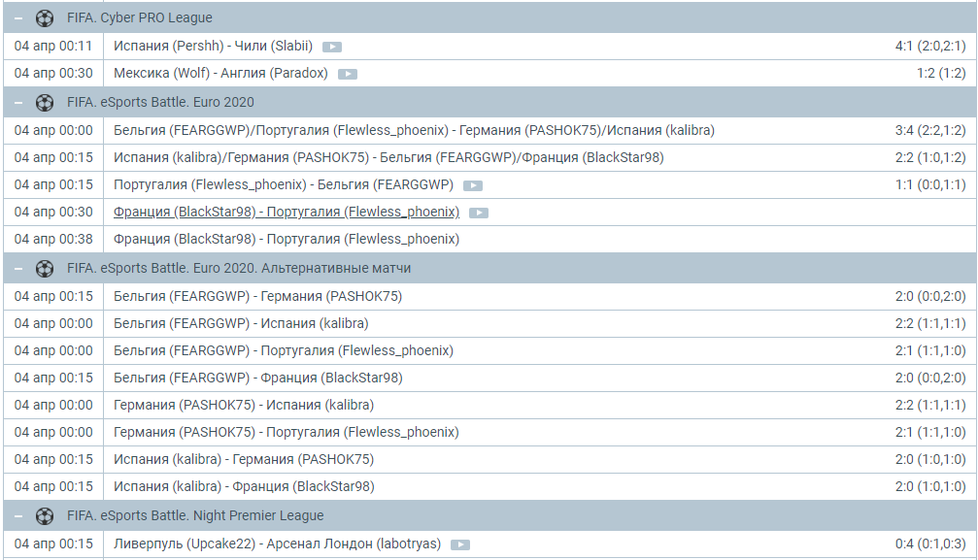Click score 2:1 (1:1,1:0) for Германия - Португалия

click(930, 432)
